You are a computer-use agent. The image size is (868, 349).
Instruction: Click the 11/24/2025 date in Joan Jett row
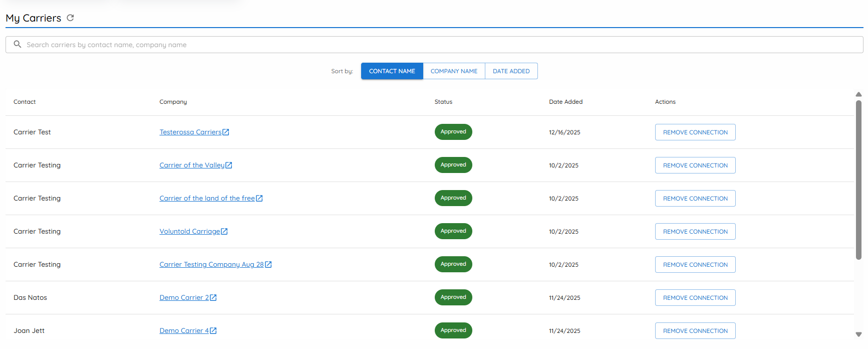pos(564,331)
